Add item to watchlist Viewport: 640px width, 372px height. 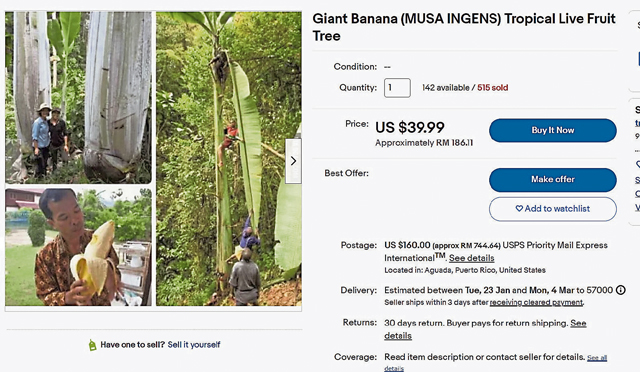click(x=553, y=209)
